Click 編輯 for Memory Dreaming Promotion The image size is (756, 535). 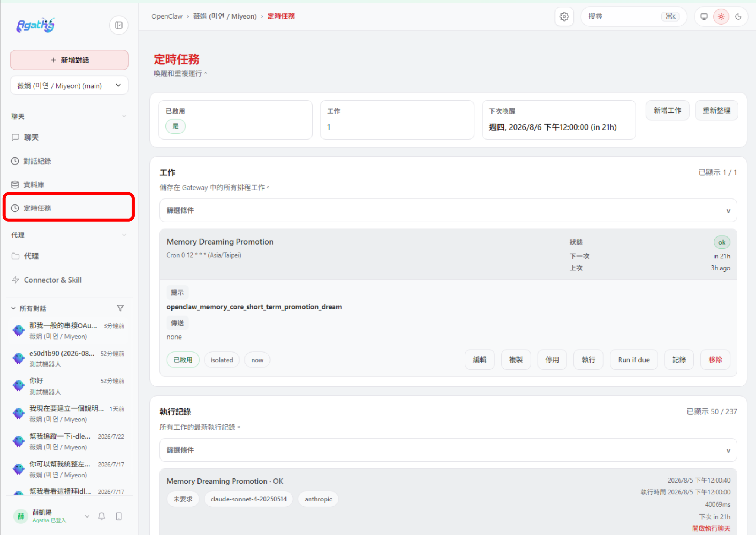click(480, 360)
